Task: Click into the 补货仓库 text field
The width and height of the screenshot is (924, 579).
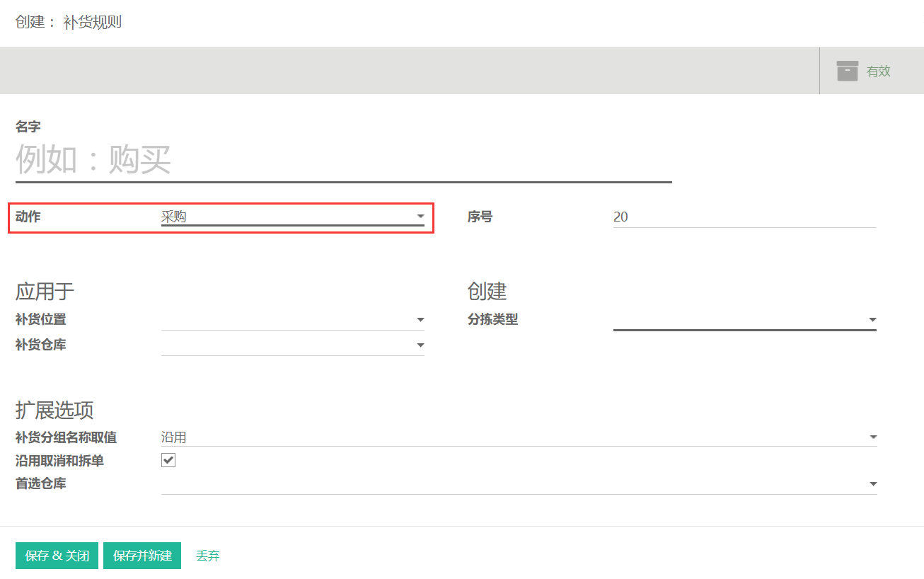Action: [x=287, y=345]
